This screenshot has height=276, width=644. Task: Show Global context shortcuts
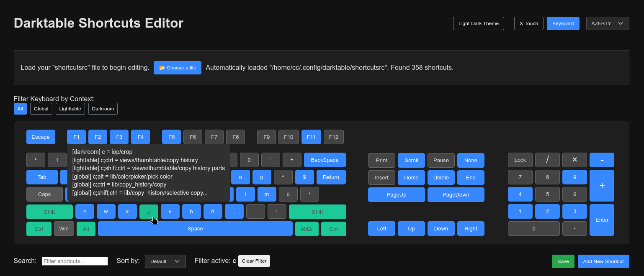pos(41,109)
